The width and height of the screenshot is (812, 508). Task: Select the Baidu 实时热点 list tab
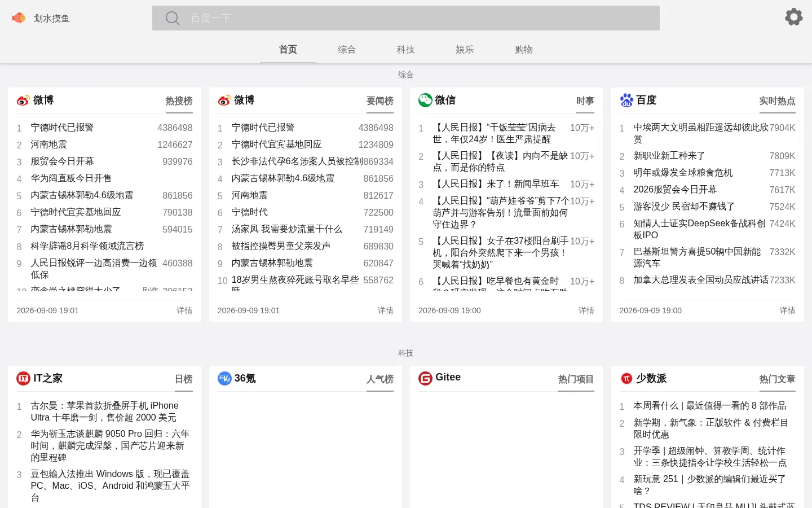click(777, 101)
